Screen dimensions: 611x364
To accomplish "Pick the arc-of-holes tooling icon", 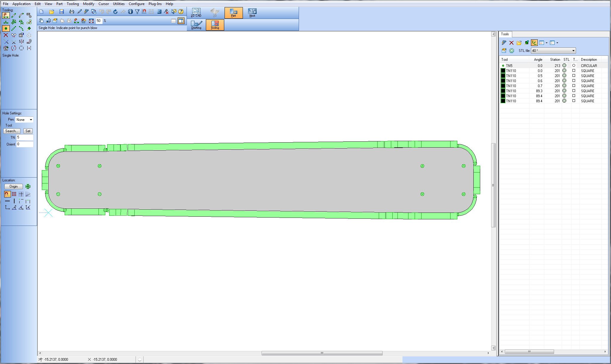I will tap(21, 28).
